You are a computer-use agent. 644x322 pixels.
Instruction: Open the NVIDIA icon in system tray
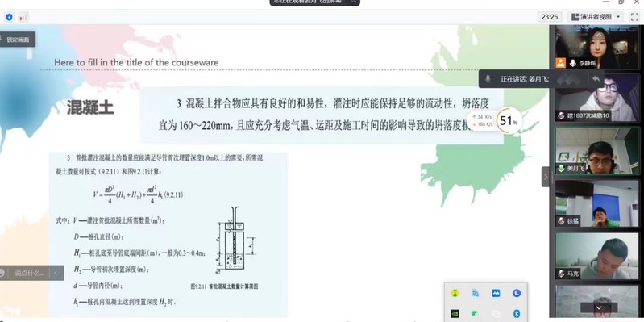pos(455,314)
